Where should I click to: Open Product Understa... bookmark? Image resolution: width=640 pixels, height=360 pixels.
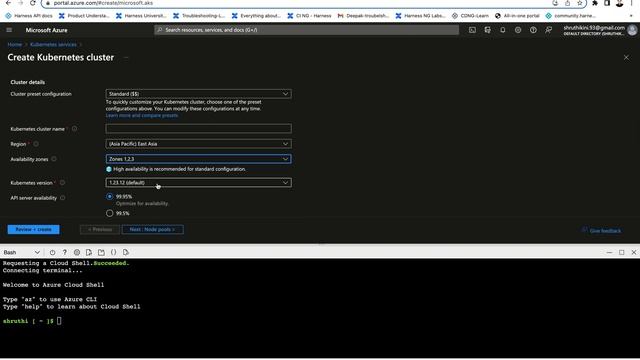pyautogui.click(x=84, y=16)
